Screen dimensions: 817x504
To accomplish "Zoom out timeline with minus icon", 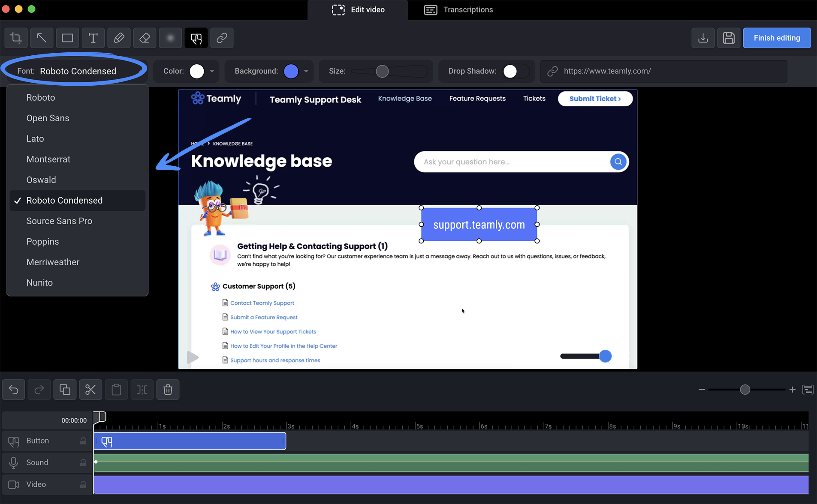I will 702,390.
